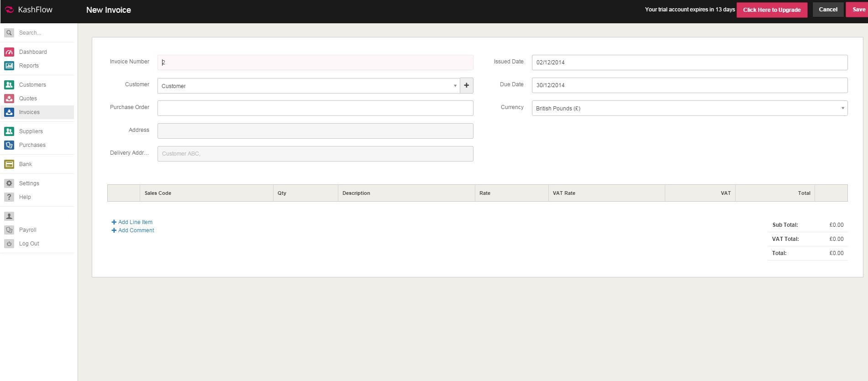Click the Suppliers icon in sidebar
Image resolution: width=868 pixels, height=381 pixels.
click(9, 131)
